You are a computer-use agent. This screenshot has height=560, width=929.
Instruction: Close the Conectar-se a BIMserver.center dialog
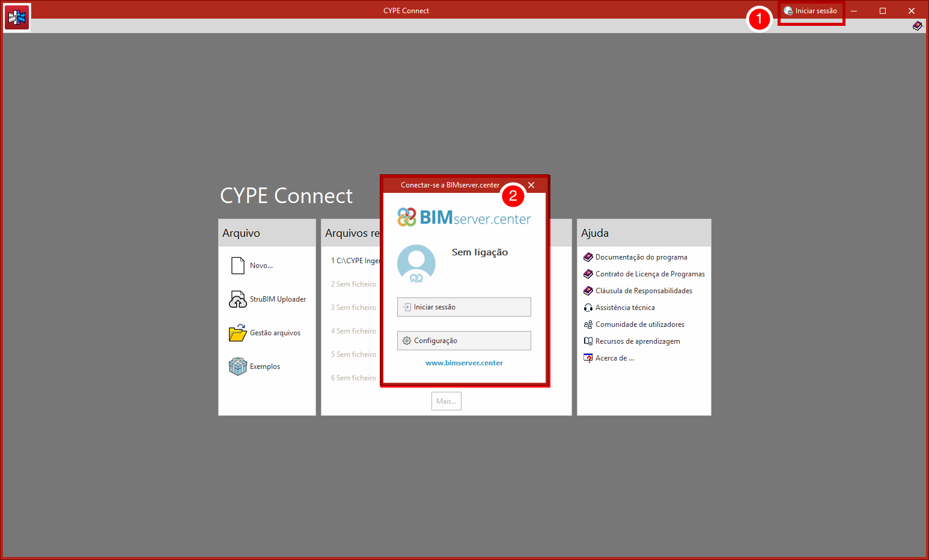pyautogui.click(x=531, y=185)
